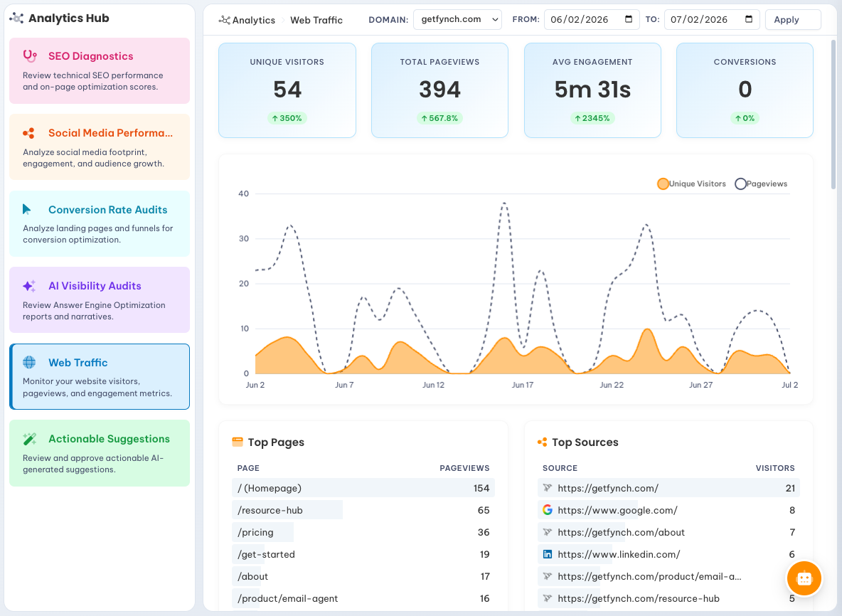This screenshot has width=842, height=616.
Task: Click the https://getfynch.com/about source text
Action: (622, 531)
